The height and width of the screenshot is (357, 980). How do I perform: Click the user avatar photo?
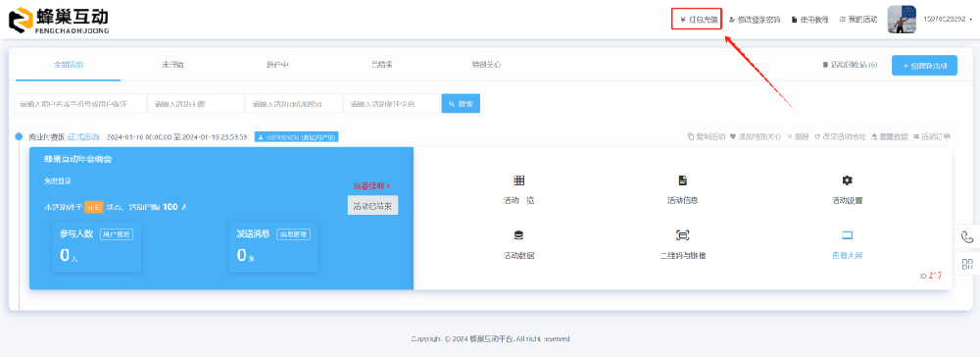(902, 20)
